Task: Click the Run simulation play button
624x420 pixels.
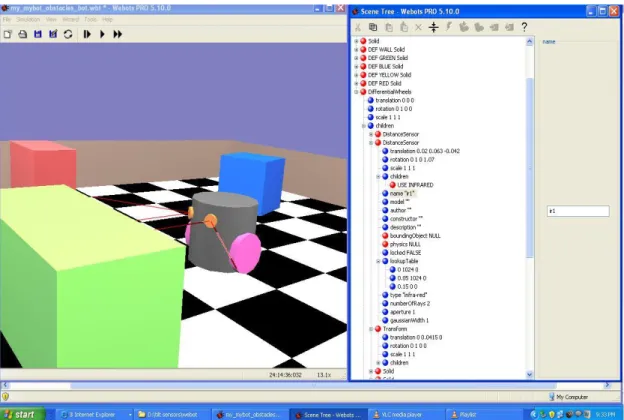Action: tap(102, 34)
